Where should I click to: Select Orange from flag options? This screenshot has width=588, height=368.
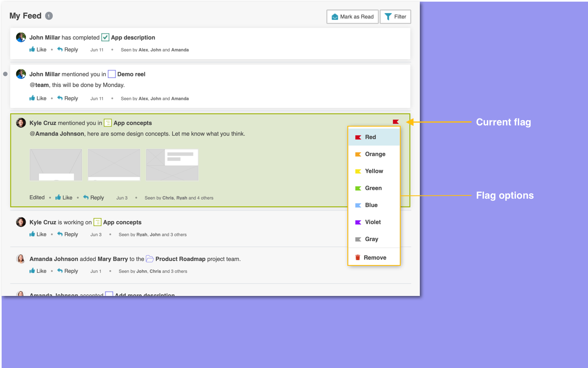tap(374, 154)
